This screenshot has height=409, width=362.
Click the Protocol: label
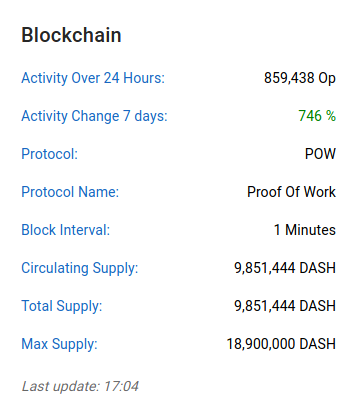(x=49, y=154)
